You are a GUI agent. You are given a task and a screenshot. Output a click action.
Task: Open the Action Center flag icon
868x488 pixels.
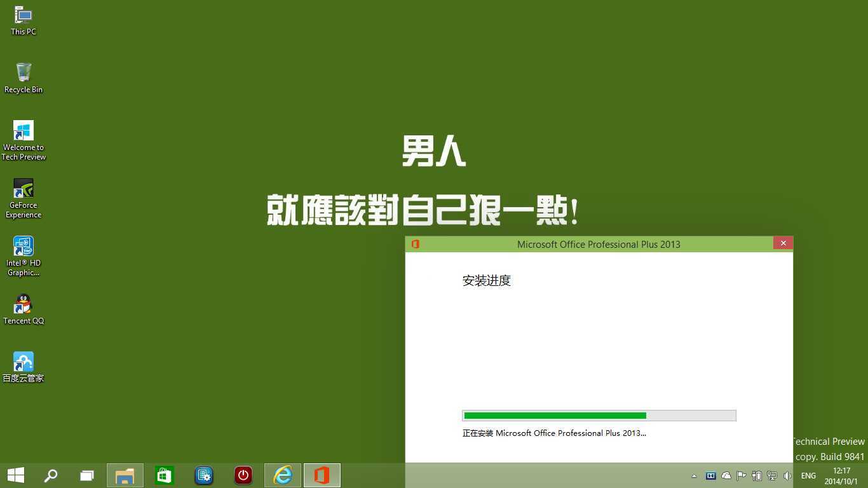(742, 476)
